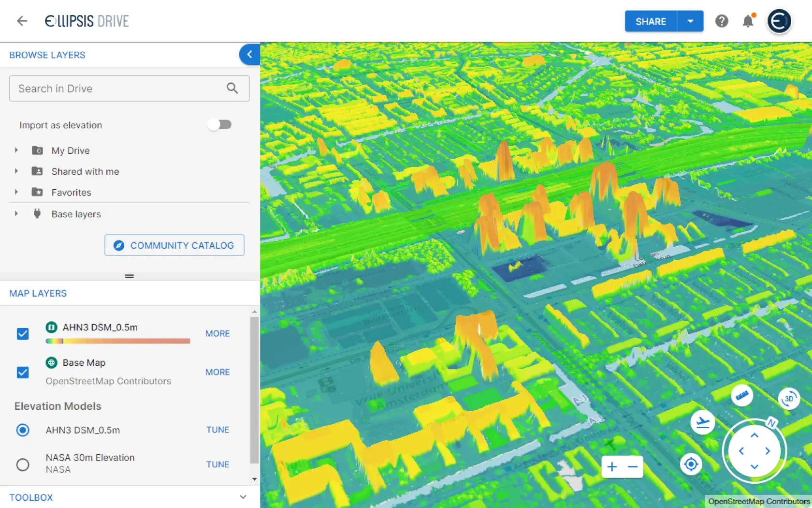812x508 pixels.
Task: Open the Share dropdown arrow
Action: [x=690, y=21]
